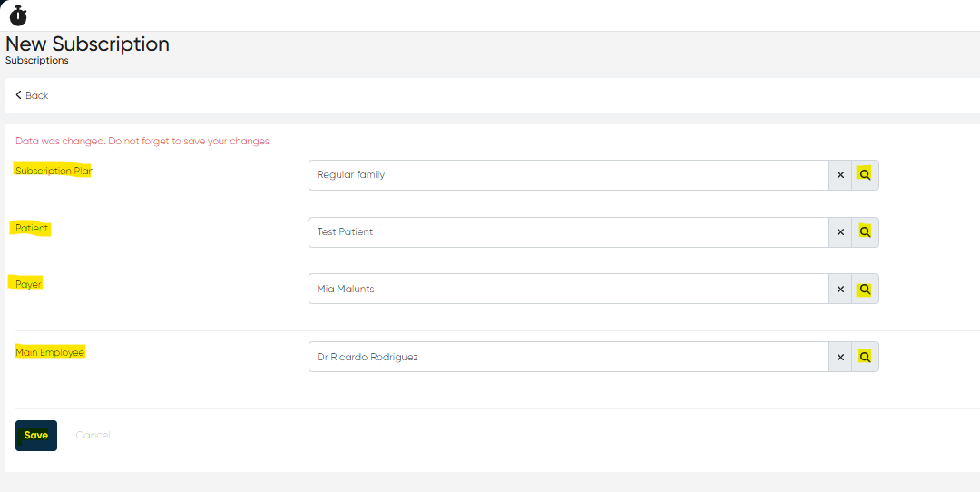Open the Patient lookup search icon
The image size is (980, 492).
(865, 232)
